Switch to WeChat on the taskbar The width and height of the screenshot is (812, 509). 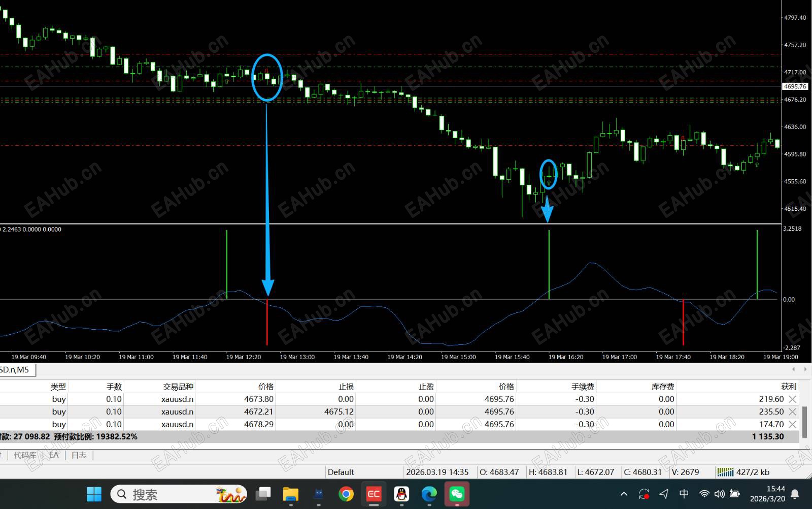pos(457,494)
